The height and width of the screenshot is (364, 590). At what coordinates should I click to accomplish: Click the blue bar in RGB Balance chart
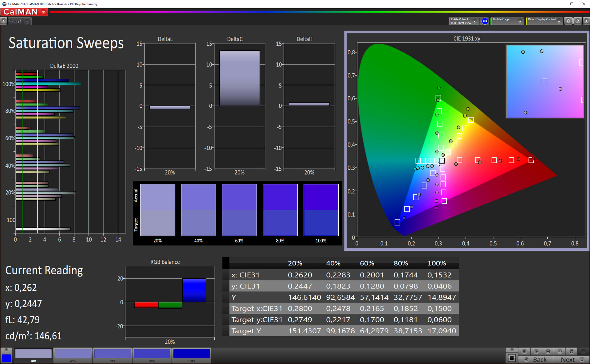[194, 290]
